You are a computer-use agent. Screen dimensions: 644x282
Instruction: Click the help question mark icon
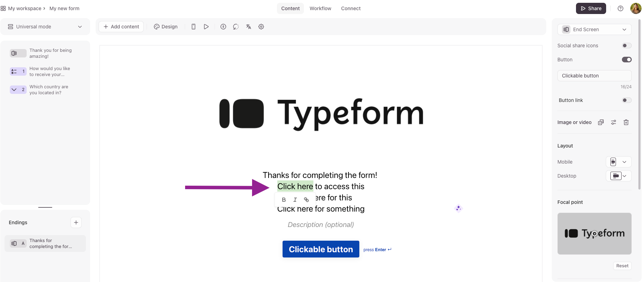(x=621, y=8)
